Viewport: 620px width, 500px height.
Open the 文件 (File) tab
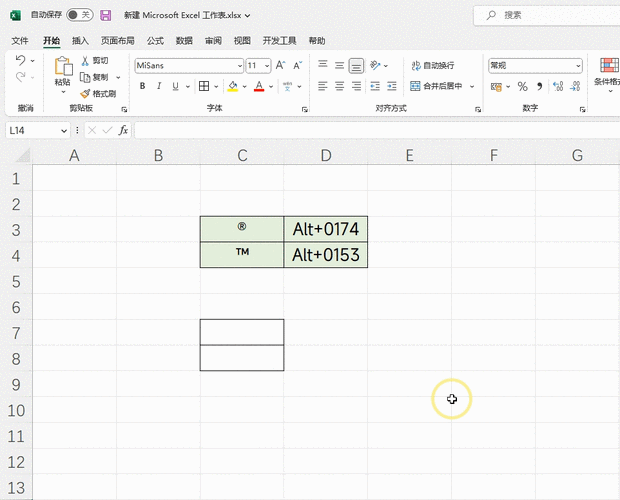20,41
